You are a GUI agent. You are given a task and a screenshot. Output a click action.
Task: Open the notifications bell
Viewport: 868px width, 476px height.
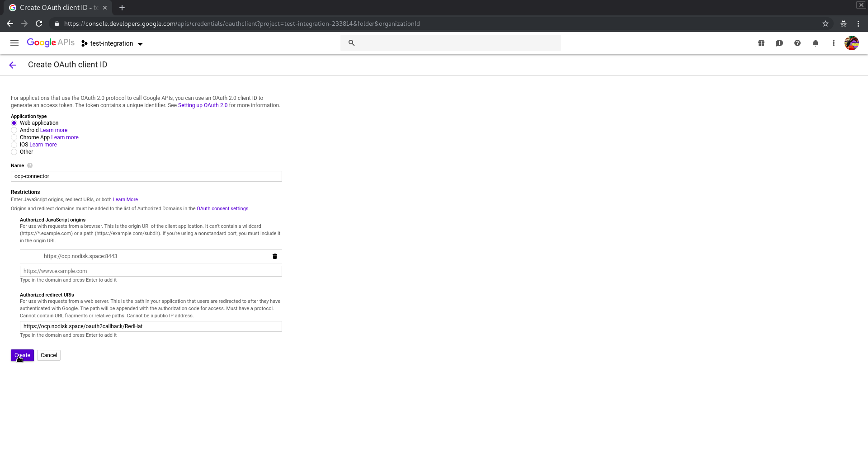[x=816, y=43]
